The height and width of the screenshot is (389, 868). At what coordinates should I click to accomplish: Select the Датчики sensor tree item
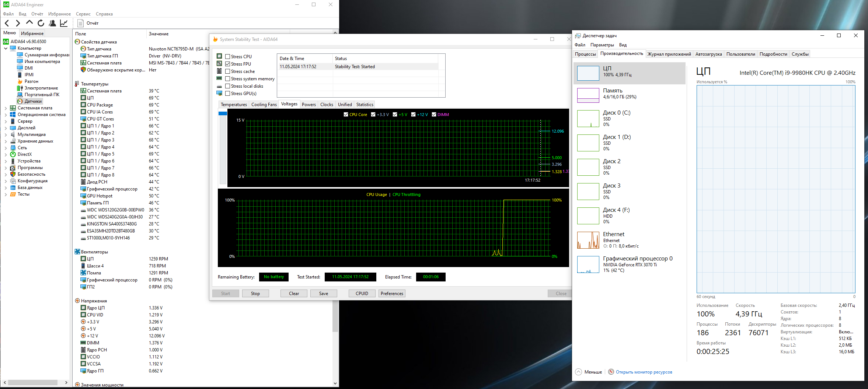(x=30, y=101)
